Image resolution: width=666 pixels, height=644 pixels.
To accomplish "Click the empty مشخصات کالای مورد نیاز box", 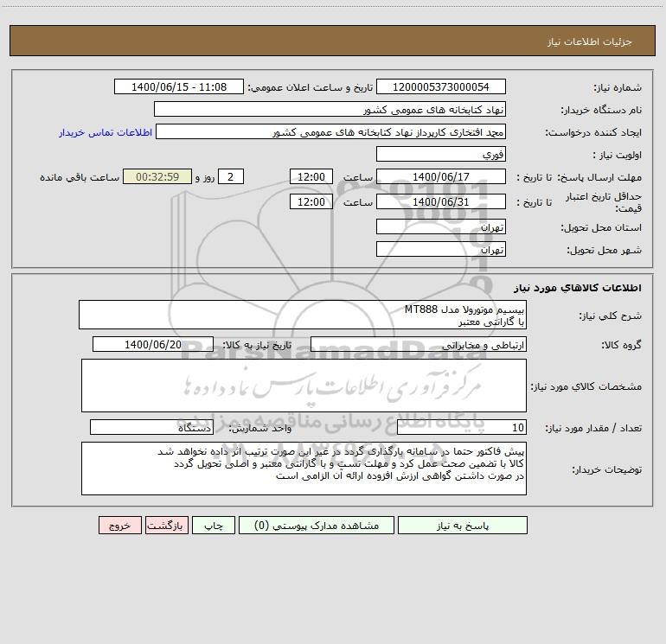I will coord(304,386).
